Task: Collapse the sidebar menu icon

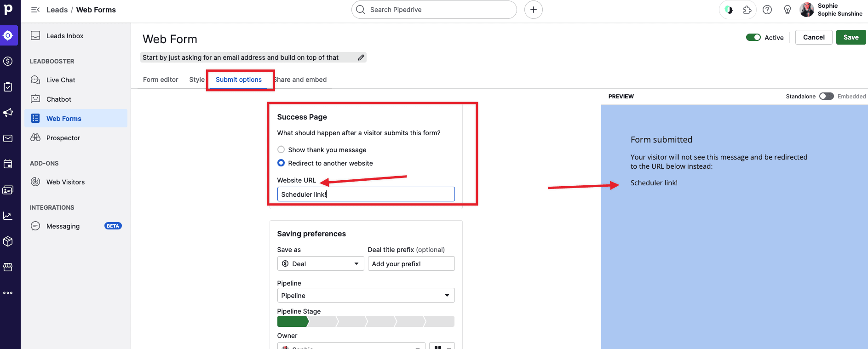Action: pyautogui.click(x=35, y=10)
